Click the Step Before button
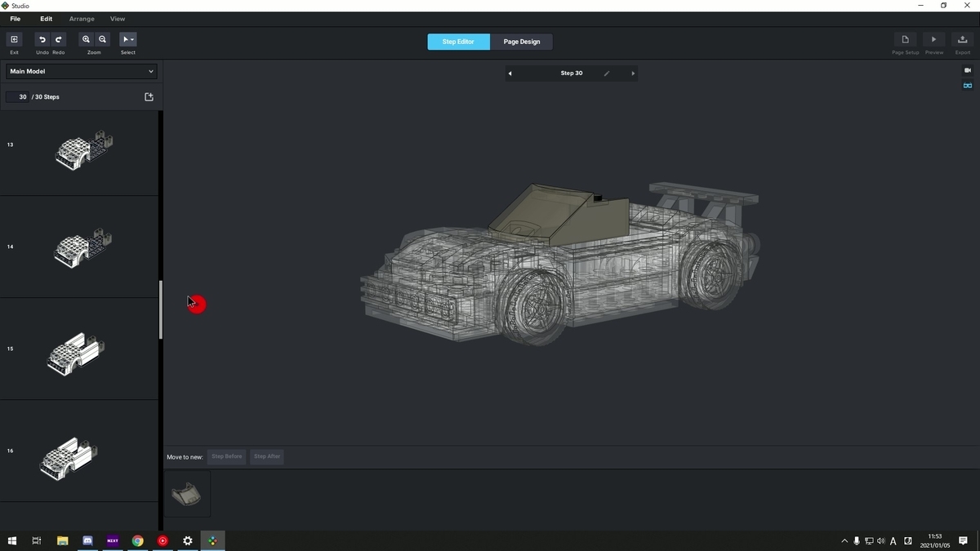 click(227, 456)
